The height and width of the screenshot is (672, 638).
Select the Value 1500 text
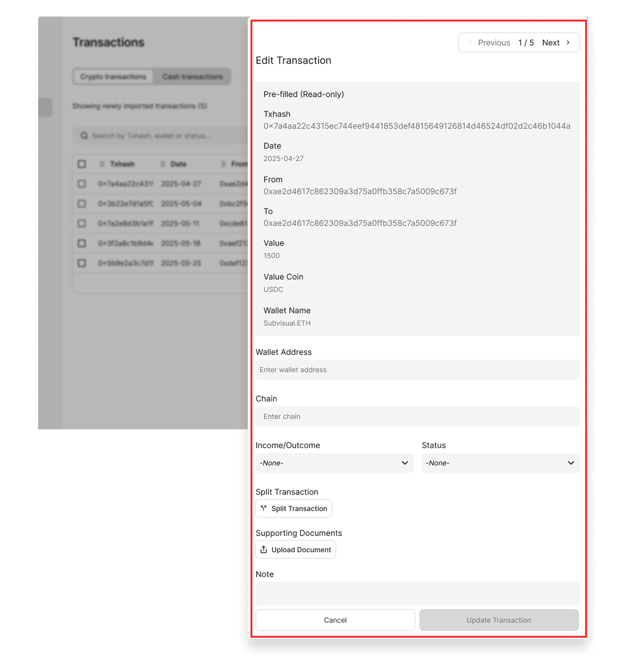[x=272, y=256]
